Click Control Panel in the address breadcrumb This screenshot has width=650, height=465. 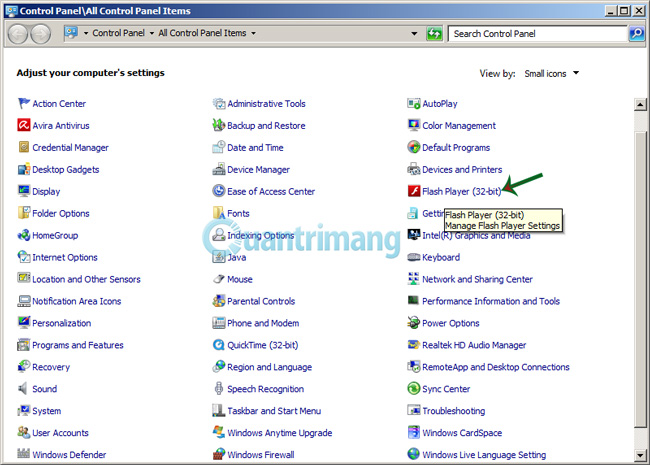pos(119,33)
